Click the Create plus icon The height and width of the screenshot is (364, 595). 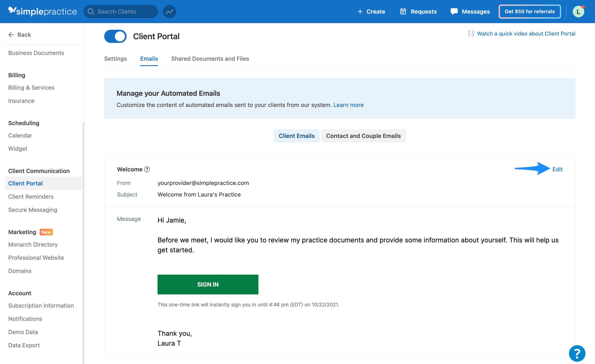pos(360,11)
